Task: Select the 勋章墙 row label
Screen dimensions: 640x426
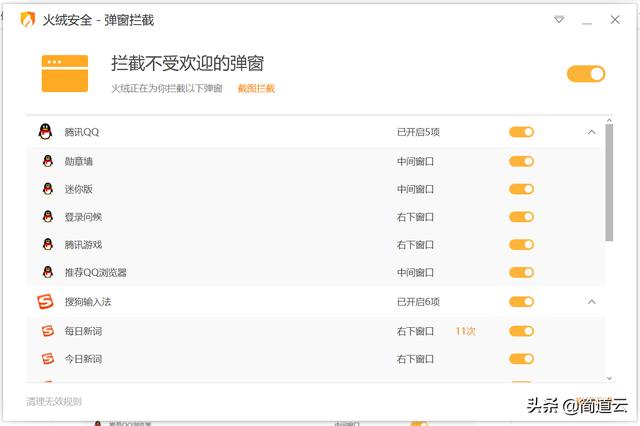Action: click(78, 161)
